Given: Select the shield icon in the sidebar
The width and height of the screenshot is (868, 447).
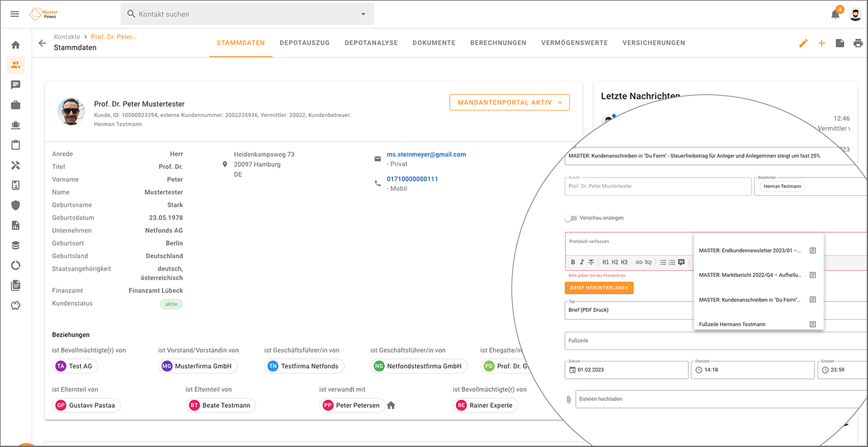Looking at the screenshot, I should 15,205.
